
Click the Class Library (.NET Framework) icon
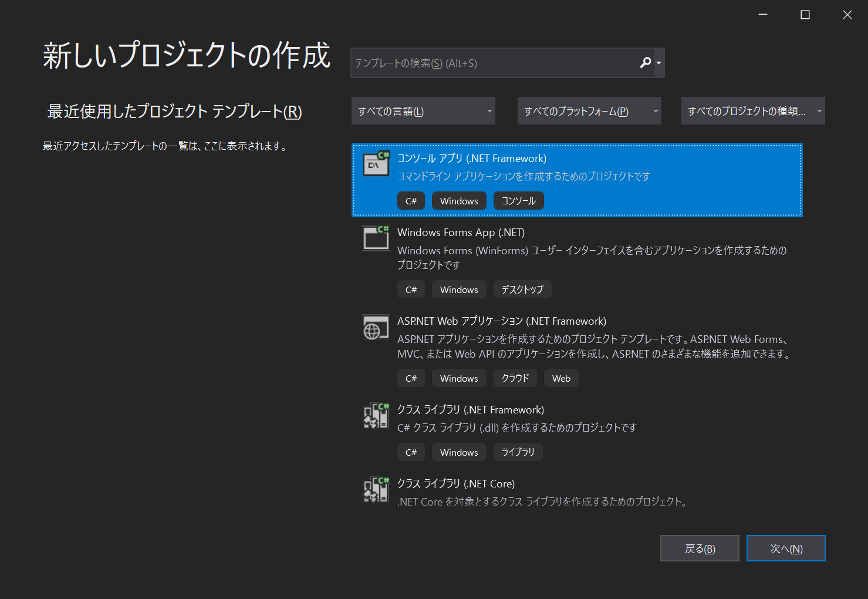(x=376, y=416)
